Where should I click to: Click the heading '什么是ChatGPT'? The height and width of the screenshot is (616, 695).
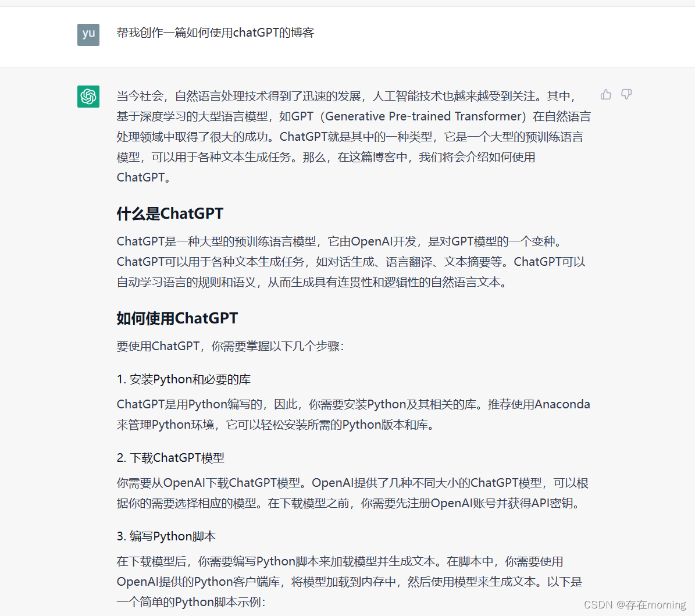[170, 213]
